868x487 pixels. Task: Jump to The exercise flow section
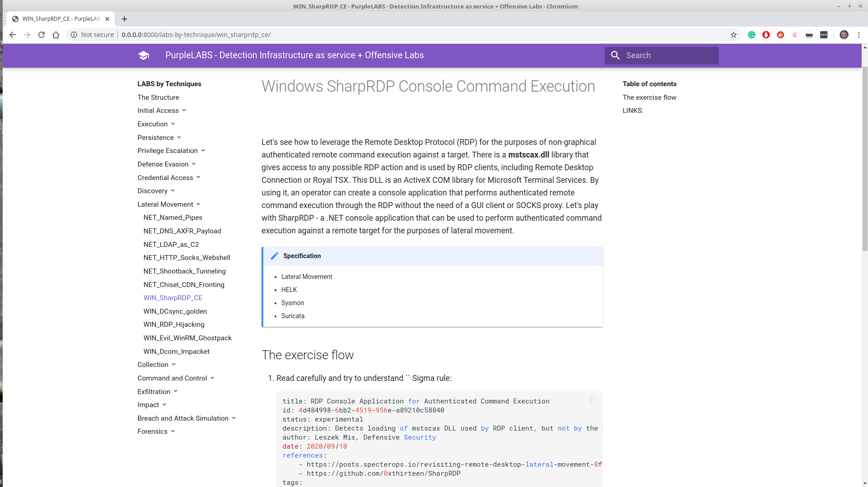click(649, 97)
